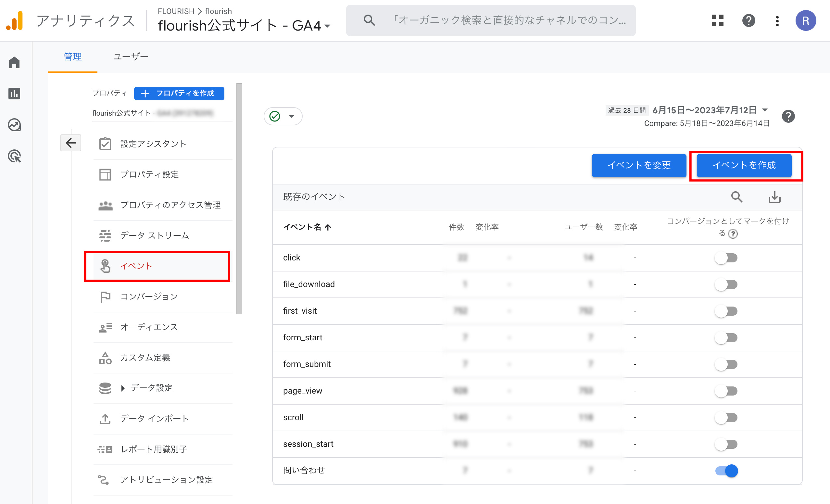Screen dimensions: 830x504
Task: Click the page_view event name
Action: (x=303, y=391)
